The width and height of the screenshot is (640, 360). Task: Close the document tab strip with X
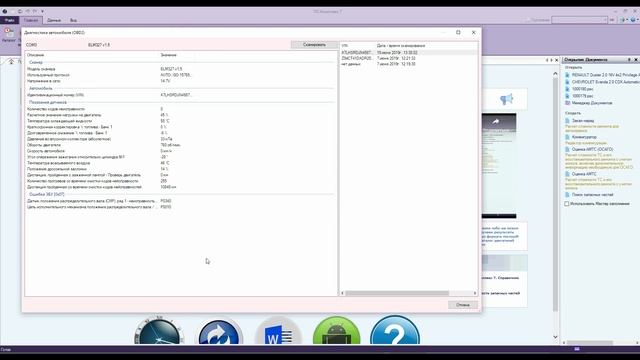pos(557,60)
